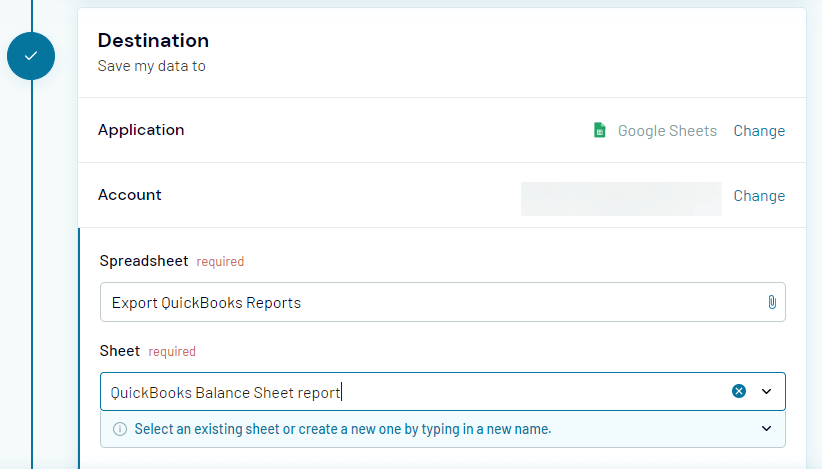Click the Sheet field label
The image size is (822, 469).
(120, 351)
